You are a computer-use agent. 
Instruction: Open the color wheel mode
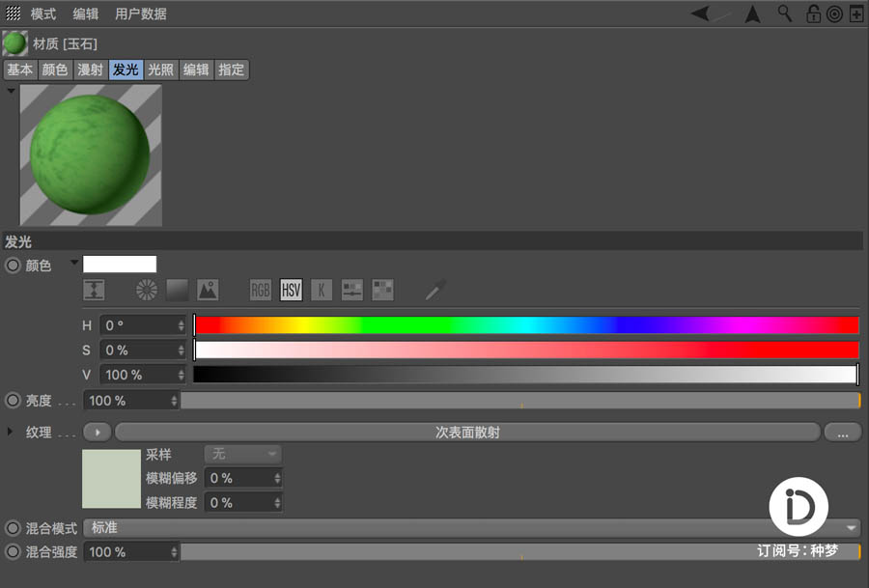click(x=146, y=290)
